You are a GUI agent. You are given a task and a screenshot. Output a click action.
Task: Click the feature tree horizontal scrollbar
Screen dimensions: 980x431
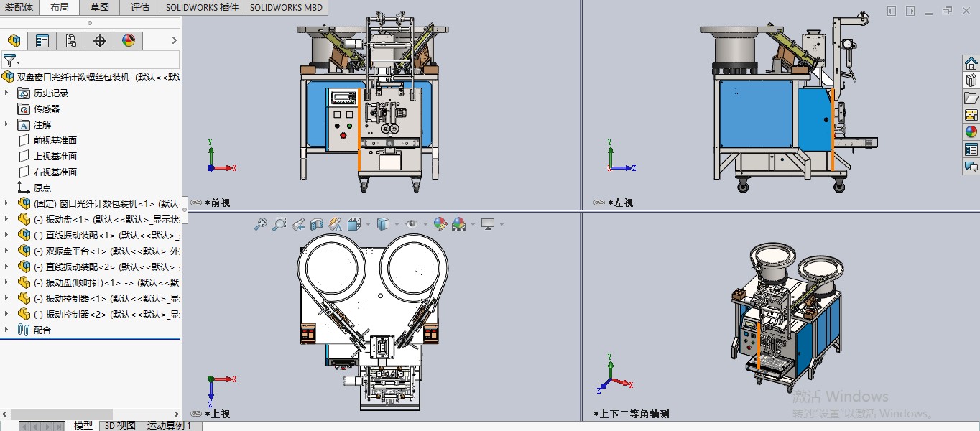tap(61, 414)
